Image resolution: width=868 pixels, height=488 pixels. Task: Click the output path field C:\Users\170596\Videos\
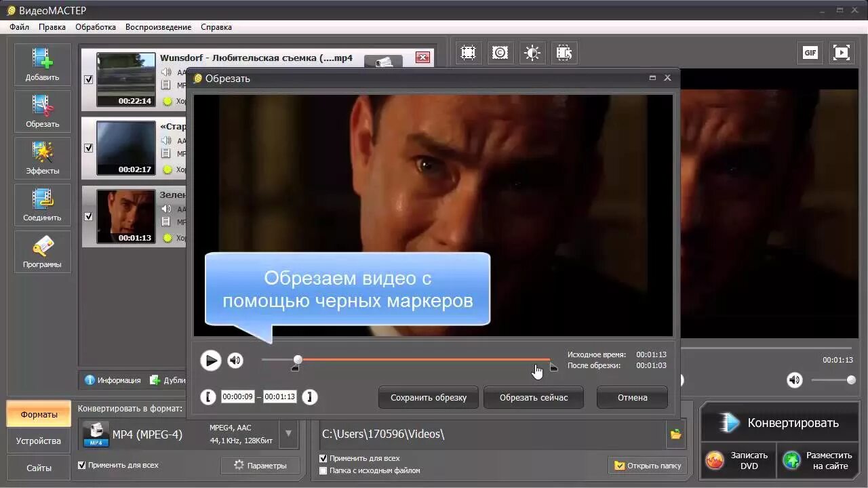pyautogui.click(x=492, y=434)
